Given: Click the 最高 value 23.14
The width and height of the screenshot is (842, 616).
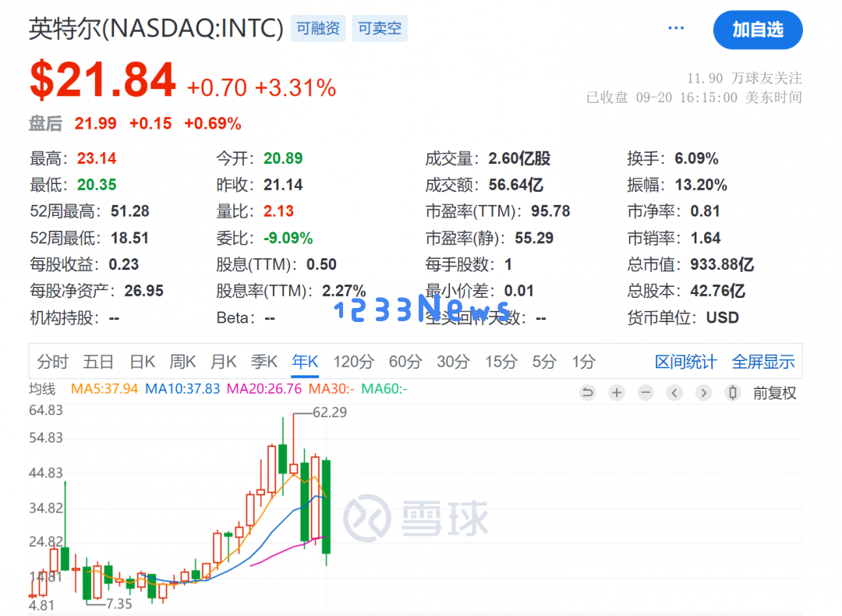Looking at the screenshot, I should (x=97, y=158).
